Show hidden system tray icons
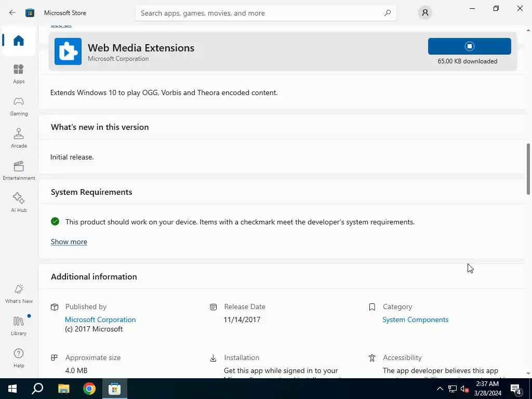The height and width of the screenshot is (399, 532). coord(440,389)
